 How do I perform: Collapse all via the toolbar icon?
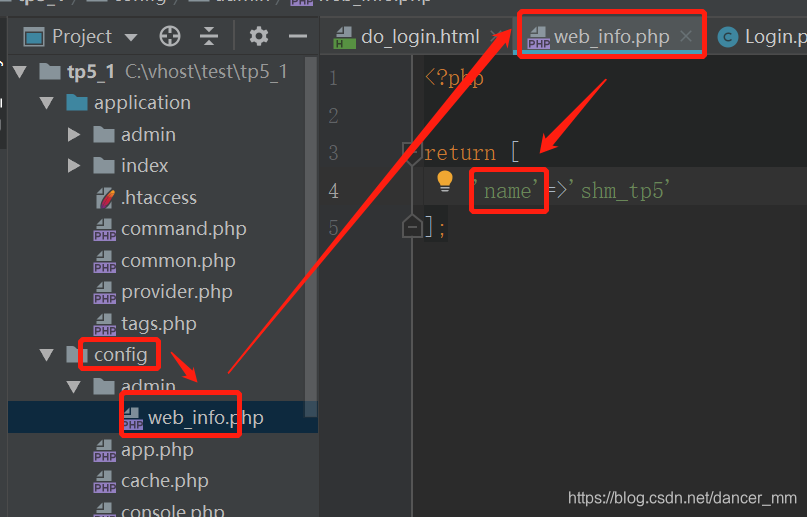pyautogui.click(x=209, y=37)
